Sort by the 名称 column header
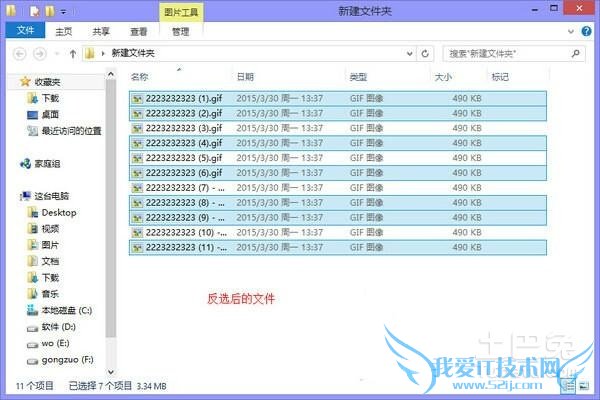 [139, 77]
